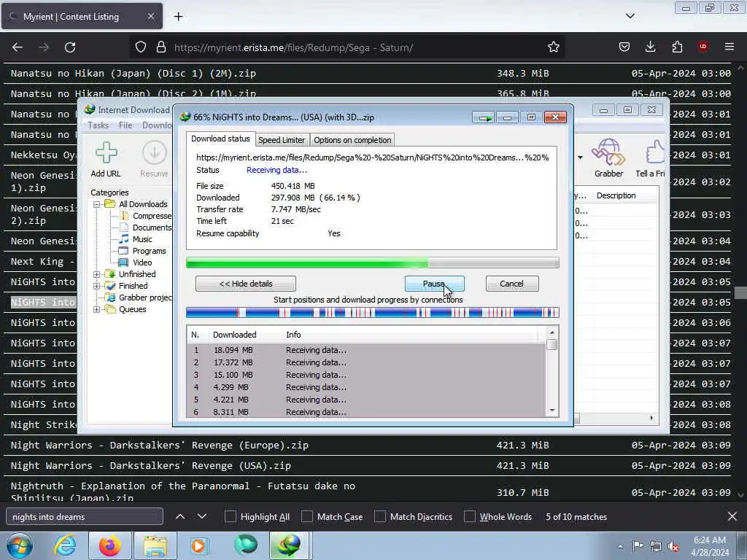Image resolution: width=747 pixels, height=560 pixels.
Task: Open the File menu in IDM
Action: point(125,125)
